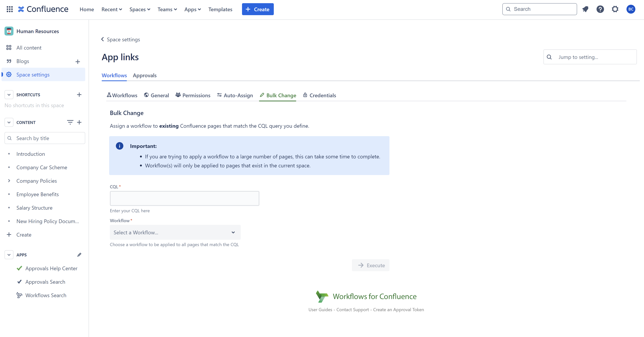Open the Select a Workflow dropdown
This screenshot has height=337, width=644.
click(175, 232)
